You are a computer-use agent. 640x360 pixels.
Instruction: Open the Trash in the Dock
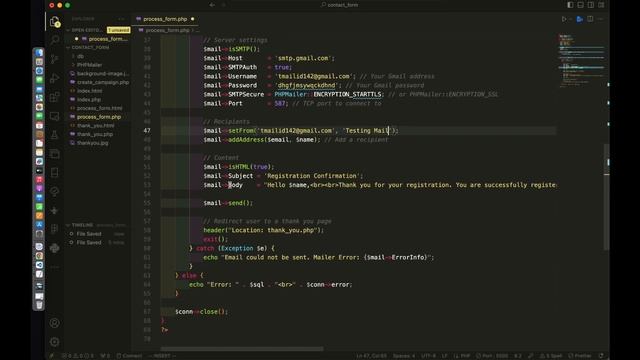pyautogui.click(x=39, y=305)
